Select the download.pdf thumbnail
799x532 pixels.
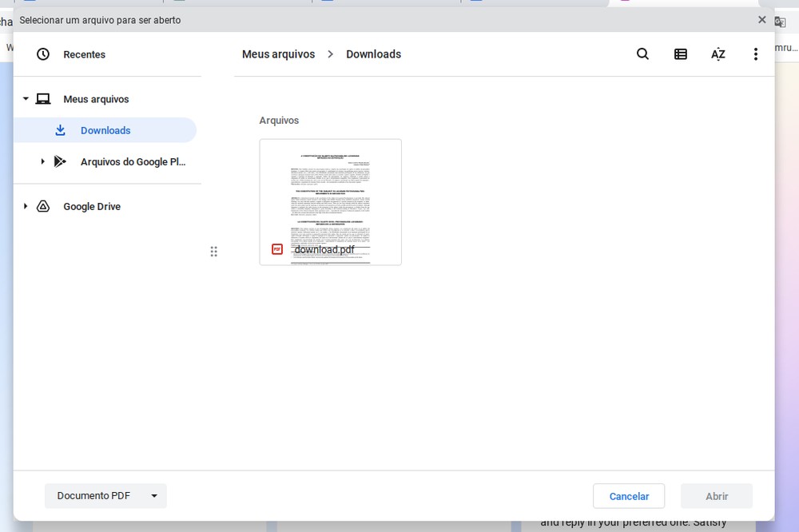(330, 196)
